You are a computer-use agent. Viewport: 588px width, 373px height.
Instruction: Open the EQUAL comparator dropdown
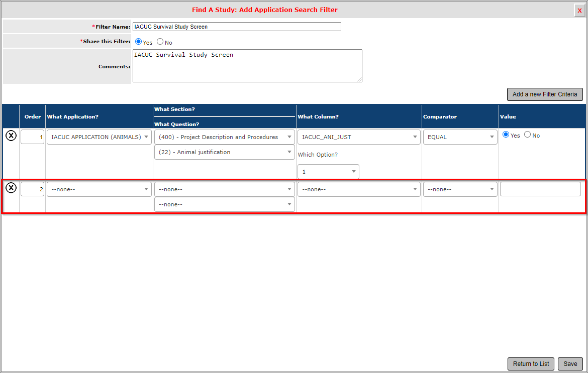pyautogui.click(x=460, y=137)
